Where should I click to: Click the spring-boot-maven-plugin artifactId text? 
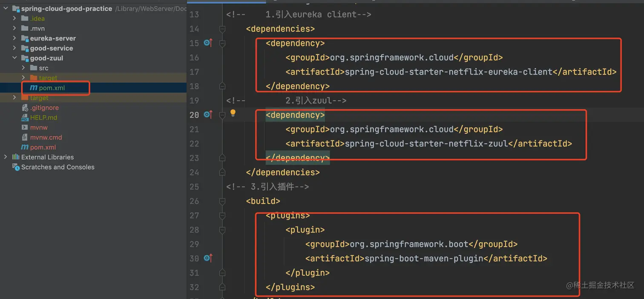pyautogui.click(x=424, y=258)
